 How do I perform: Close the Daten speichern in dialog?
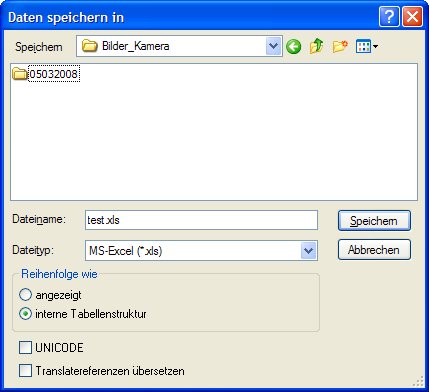coord(412,17)
